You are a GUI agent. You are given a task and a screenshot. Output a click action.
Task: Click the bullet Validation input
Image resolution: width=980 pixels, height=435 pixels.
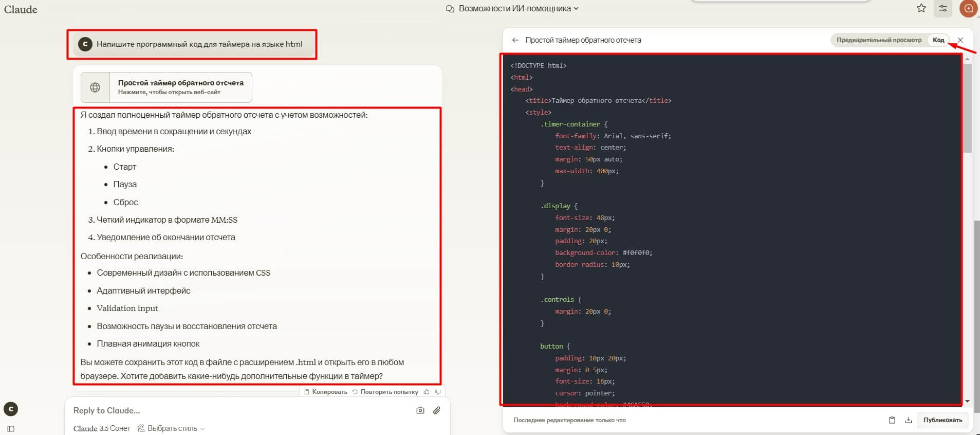[x=127, y=308]
